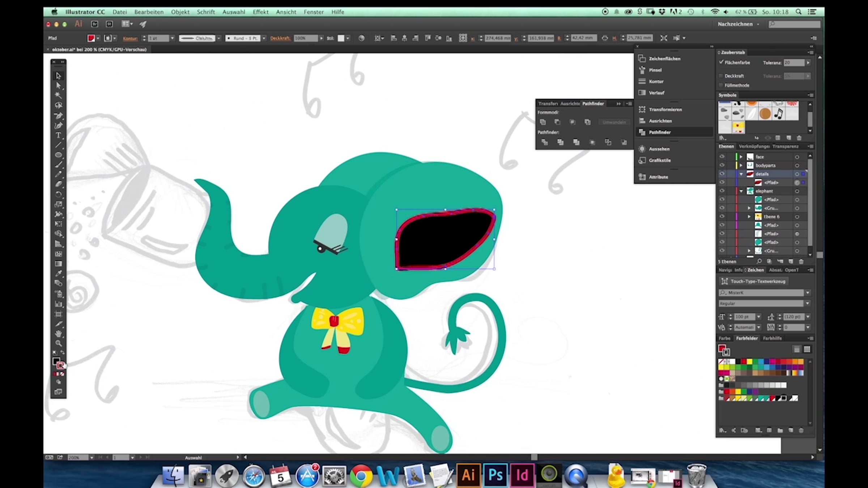Switch to the Transparenz tab
The image size is (868, 488).
pyautogui.click(x=785, y=146)
